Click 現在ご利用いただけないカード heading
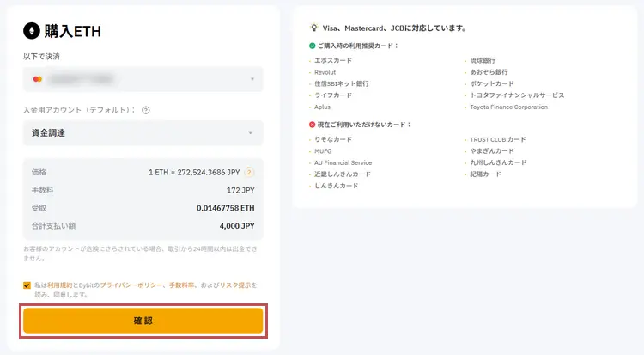The image size is (644, 355). (364, 125)
